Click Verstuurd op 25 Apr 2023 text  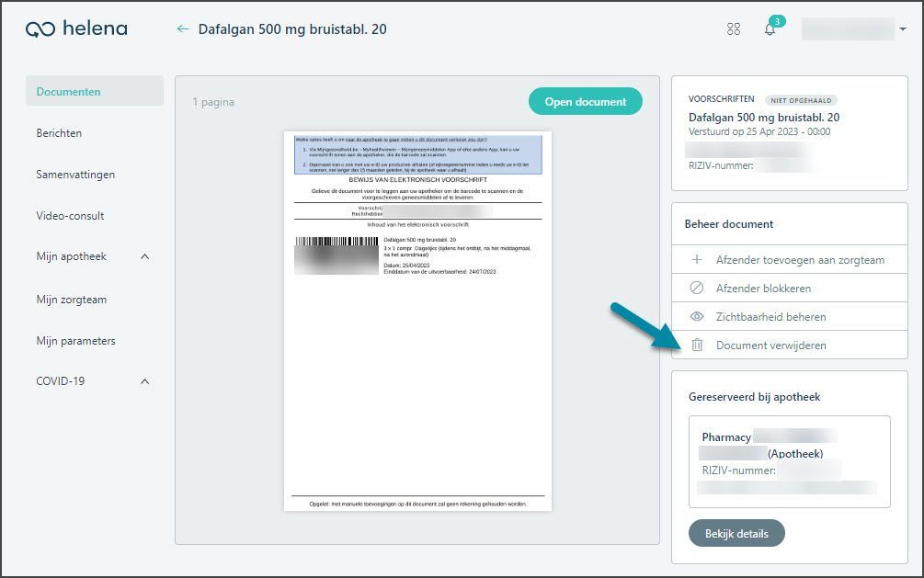tap(759, 131)
